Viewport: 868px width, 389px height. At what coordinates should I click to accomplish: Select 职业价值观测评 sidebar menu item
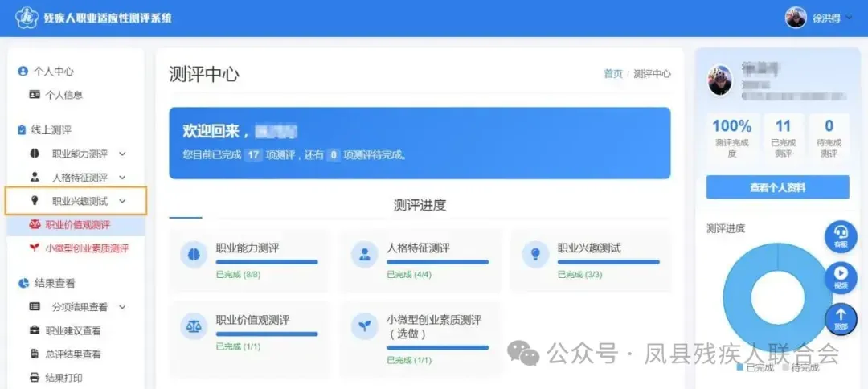click(x=77, y=225)
